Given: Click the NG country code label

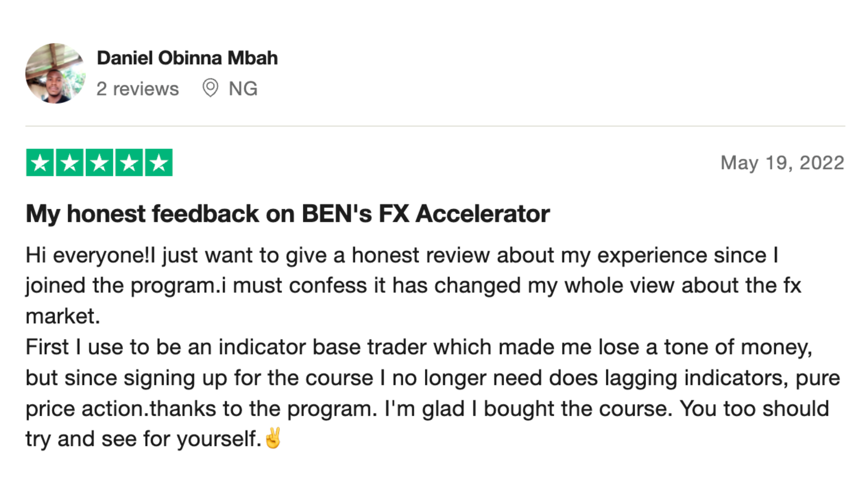Looking at the screenshot, I should [x=243, y=89].
